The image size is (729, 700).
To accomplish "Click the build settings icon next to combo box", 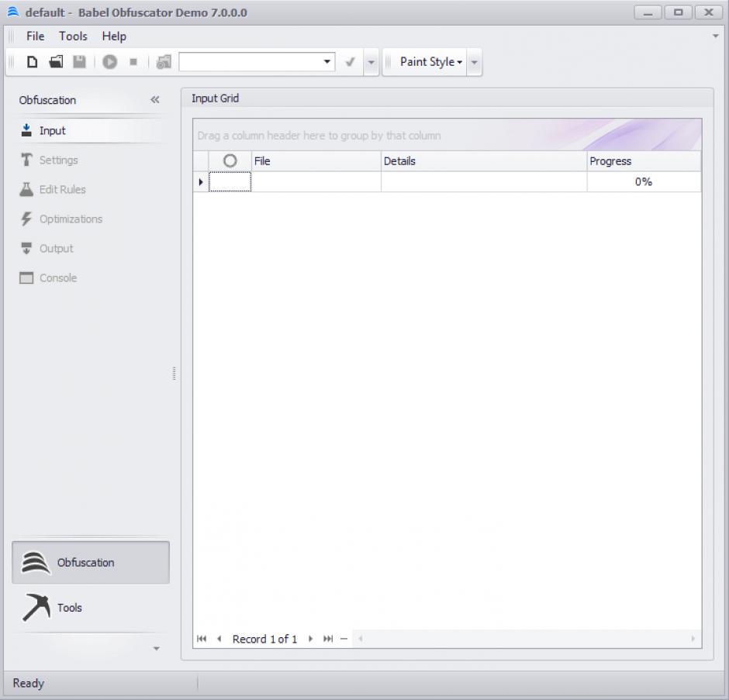I will pyautogui.click(x=164, y=62).
